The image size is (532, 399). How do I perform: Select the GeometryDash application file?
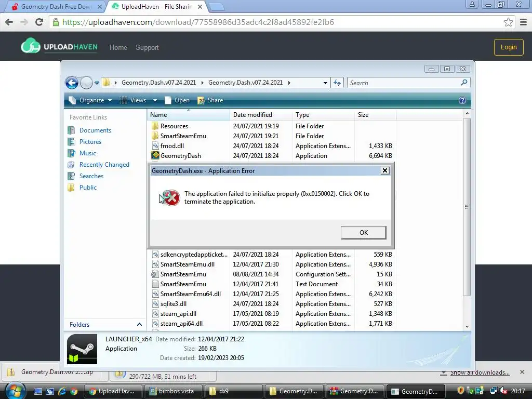(271, 156)
